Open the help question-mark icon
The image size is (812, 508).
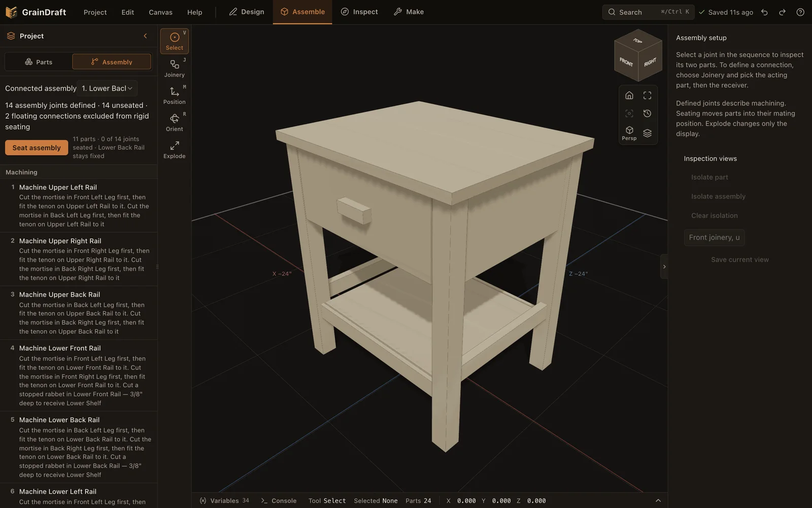point(800,12)
